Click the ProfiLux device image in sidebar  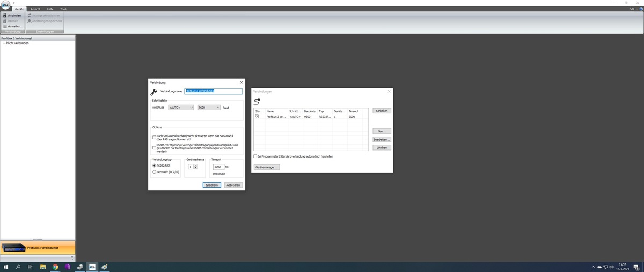(x=14, y=248)
